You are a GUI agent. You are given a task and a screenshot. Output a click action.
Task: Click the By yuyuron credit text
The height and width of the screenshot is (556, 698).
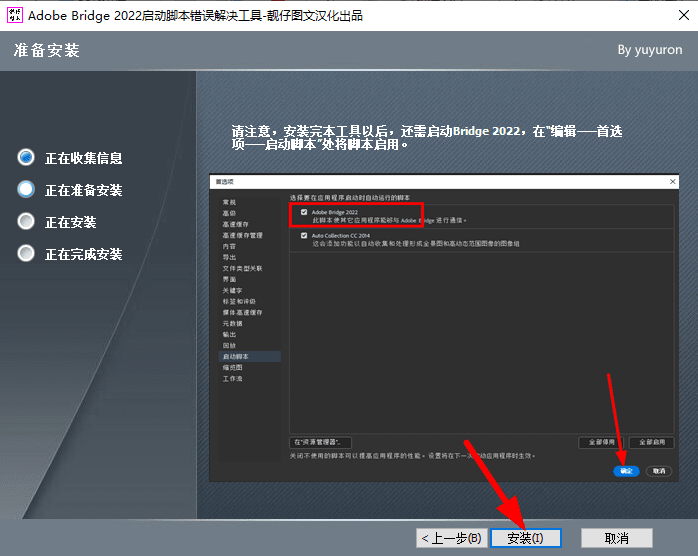(649, 50)
